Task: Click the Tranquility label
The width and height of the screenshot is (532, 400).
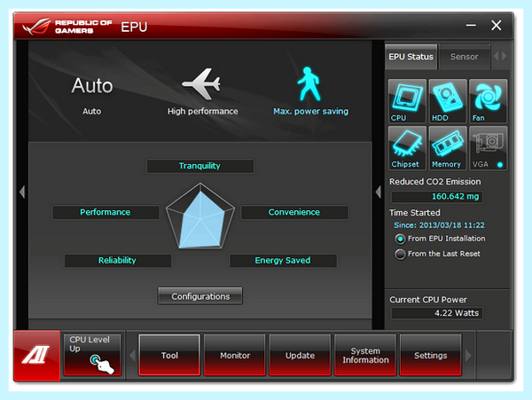Action: (199, 166)
